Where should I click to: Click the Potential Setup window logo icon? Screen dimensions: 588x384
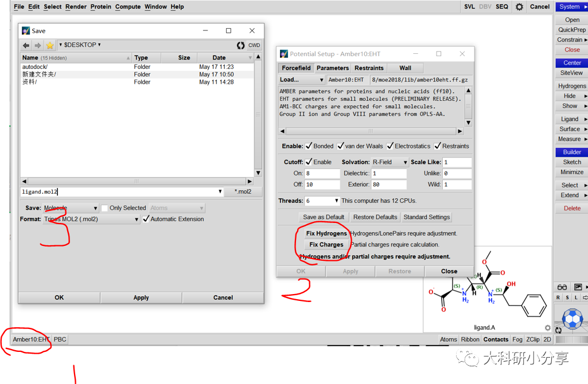point(284,54)
